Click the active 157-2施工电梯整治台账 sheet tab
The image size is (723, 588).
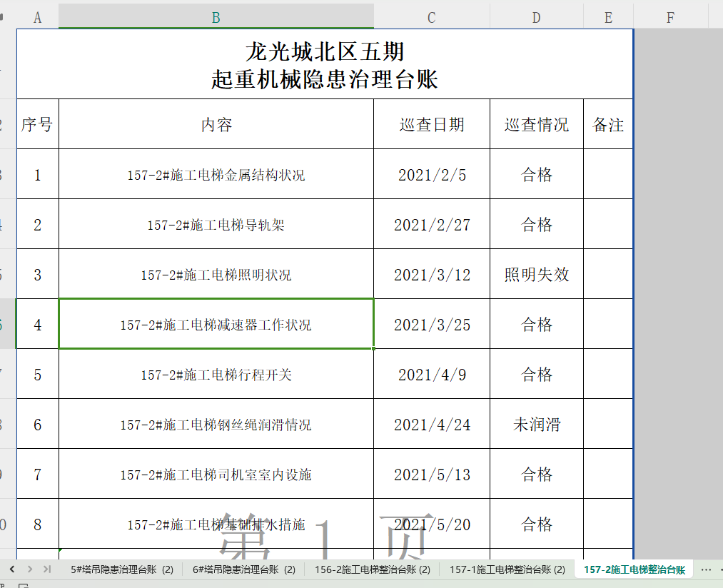pyautogui.click(x=634, y=569)
